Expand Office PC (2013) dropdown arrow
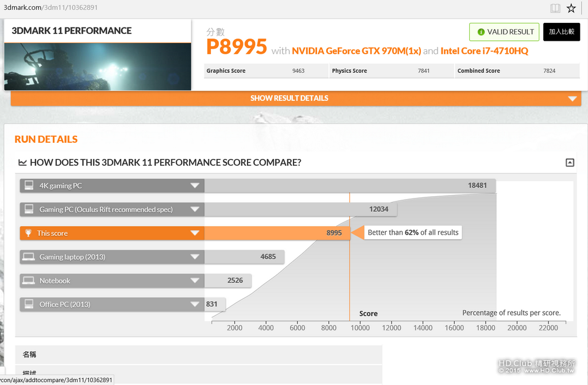 point(195,304)
